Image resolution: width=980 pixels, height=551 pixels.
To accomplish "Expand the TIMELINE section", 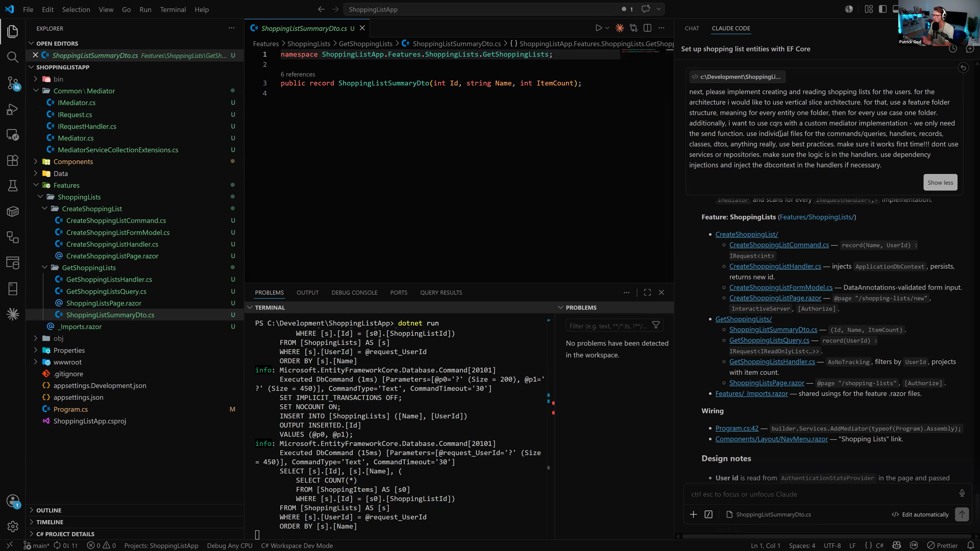I will click(50, 522).
